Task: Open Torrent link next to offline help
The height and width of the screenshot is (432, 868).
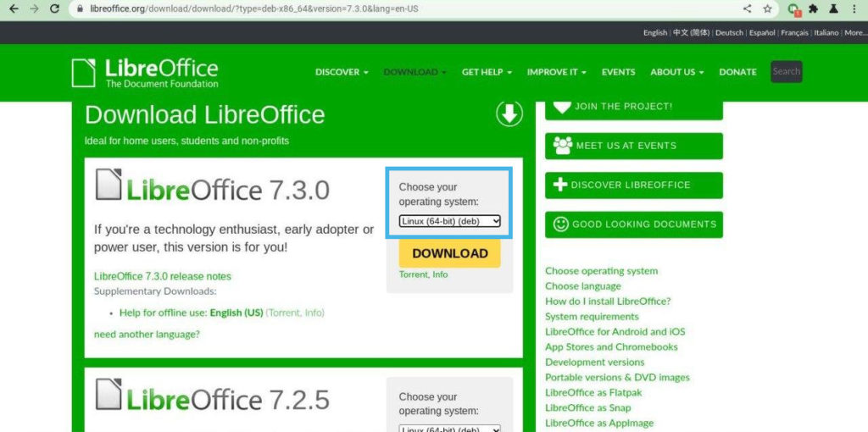Action: (284, 313)
